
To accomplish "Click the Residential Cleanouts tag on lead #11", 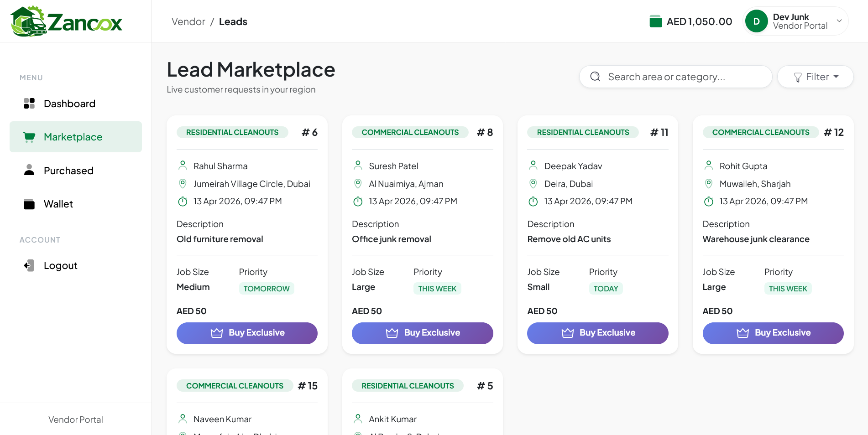I will coord(583,132).
